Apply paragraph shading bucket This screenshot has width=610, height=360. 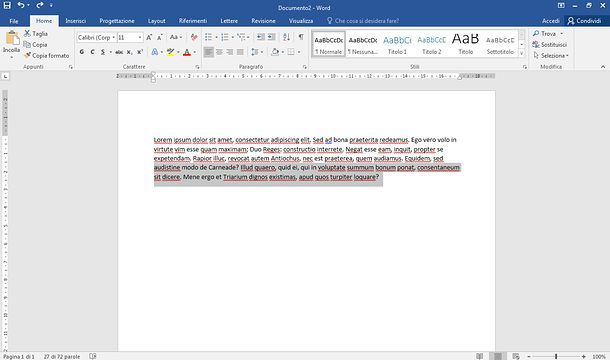pyautogui.click(x=275, y=52)
